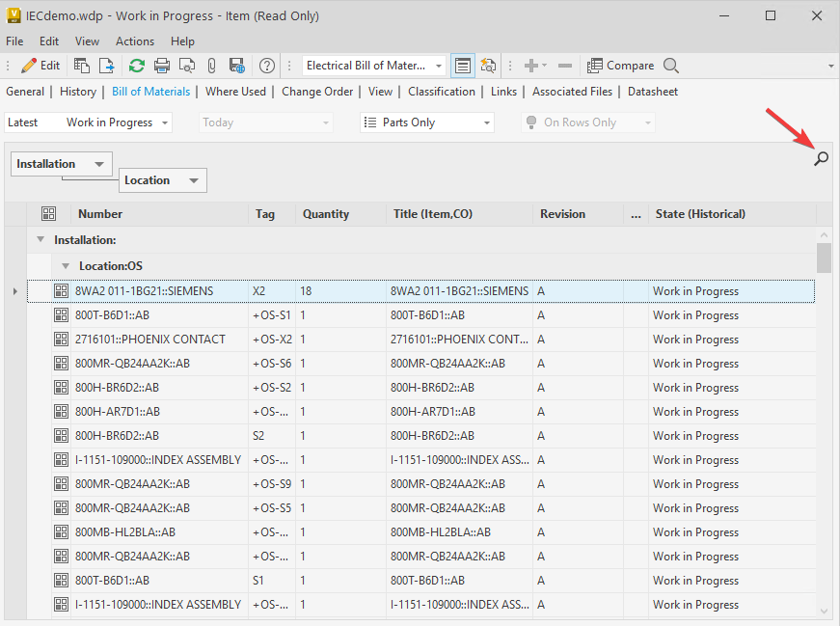The image size is (840, 626).
Task: Switch to the Change Order tab
Action: pyautogui.click(x=317, y=92)
